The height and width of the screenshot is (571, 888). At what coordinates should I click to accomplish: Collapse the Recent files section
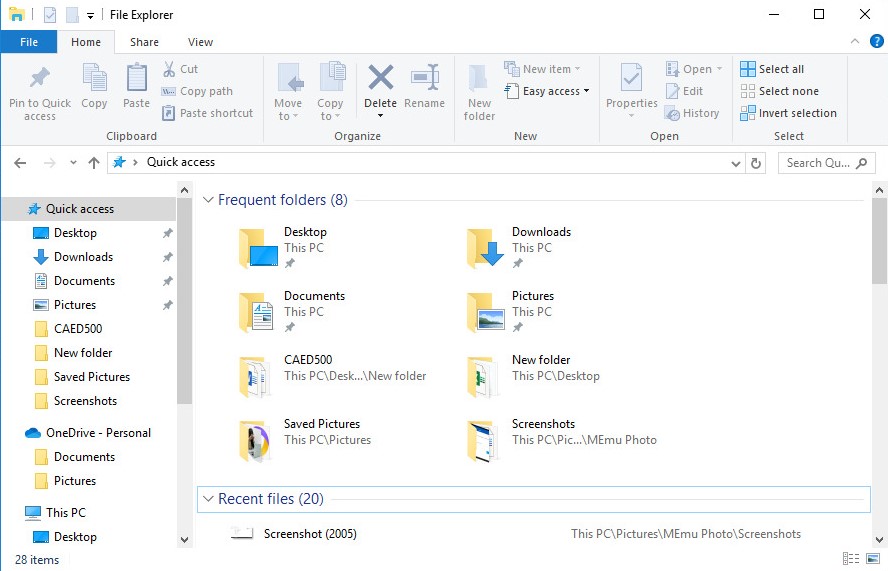(x=208, y=499)
